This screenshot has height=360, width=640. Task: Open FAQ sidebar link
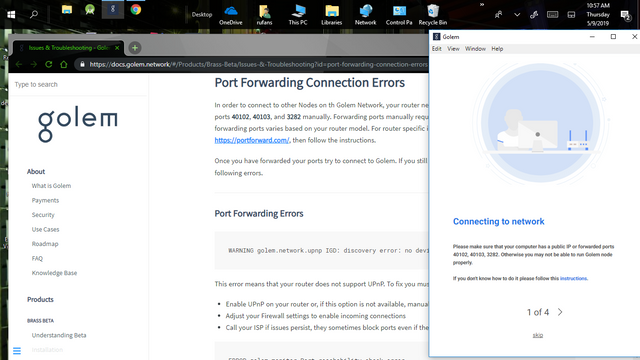coord(37,258)
